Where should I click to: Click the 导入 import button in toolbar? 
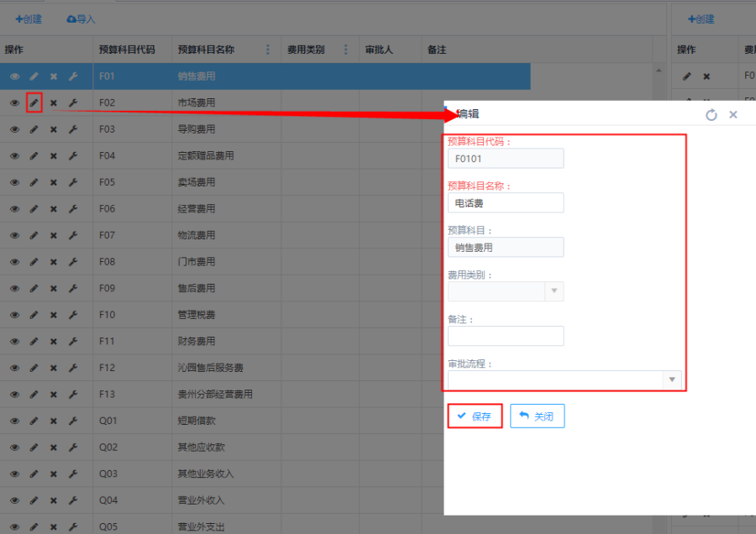pyautogui.click(x=81, y=18)
